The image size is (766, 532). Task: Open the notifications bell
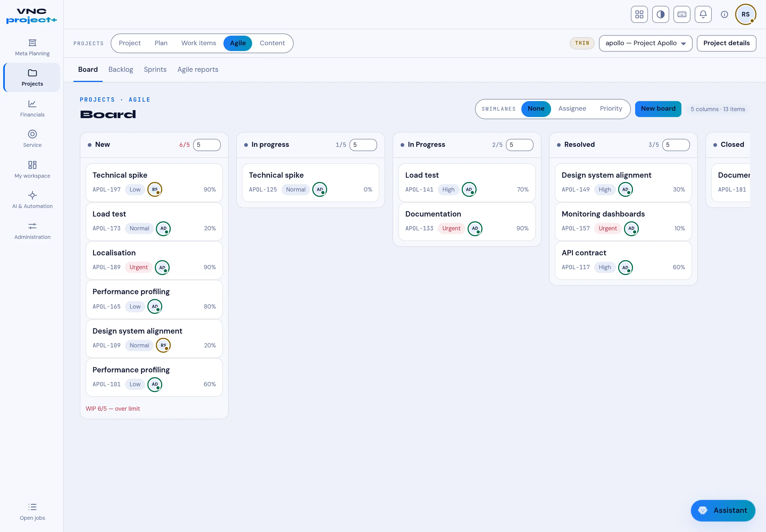pyautogui.click(x=703, y=14)
